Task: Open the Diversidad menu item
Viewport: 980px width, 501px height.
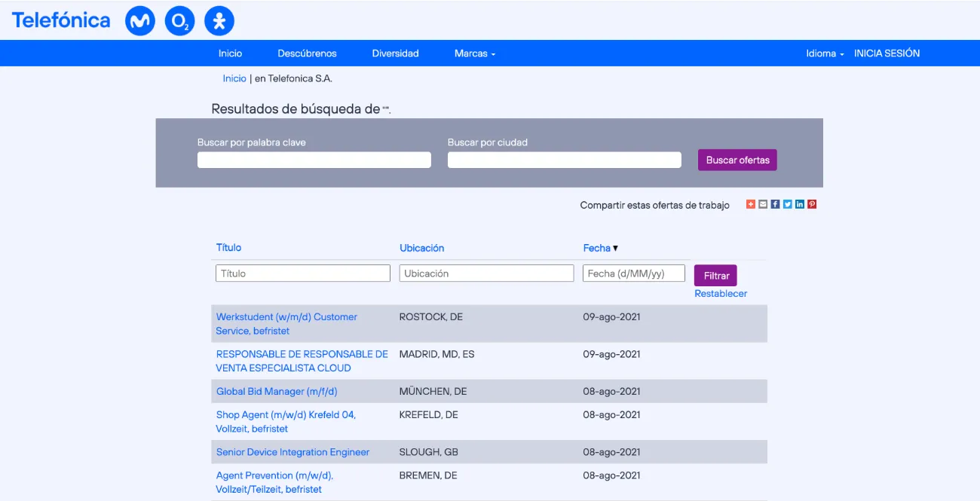Action: click(x=395, y=53)
